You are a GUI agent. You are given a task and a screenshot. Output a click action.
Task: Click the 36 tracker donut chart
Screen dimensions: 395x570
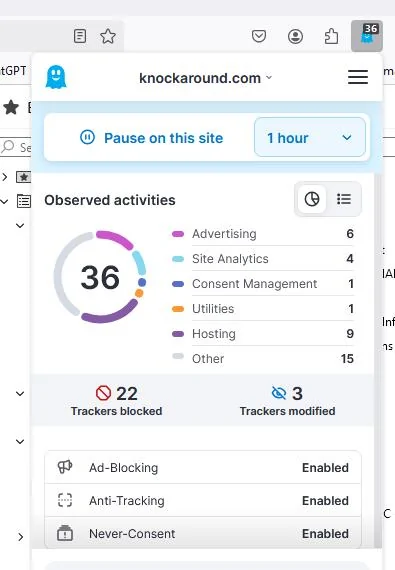[x=100, y=277]
